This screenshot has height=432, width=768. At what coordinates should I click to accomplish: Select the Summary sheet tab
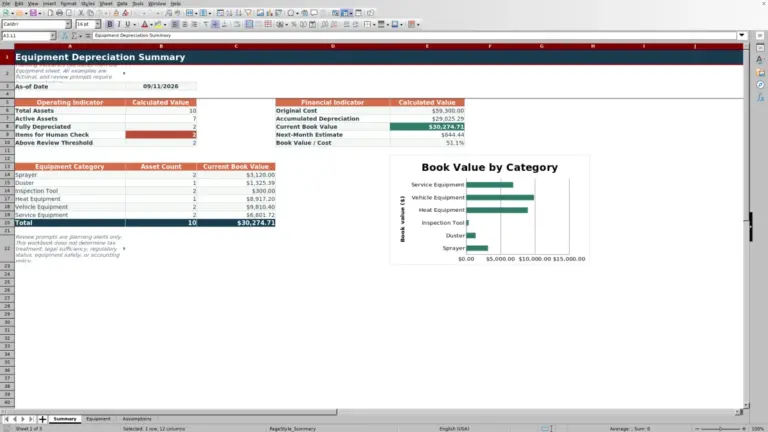point(65,419)
